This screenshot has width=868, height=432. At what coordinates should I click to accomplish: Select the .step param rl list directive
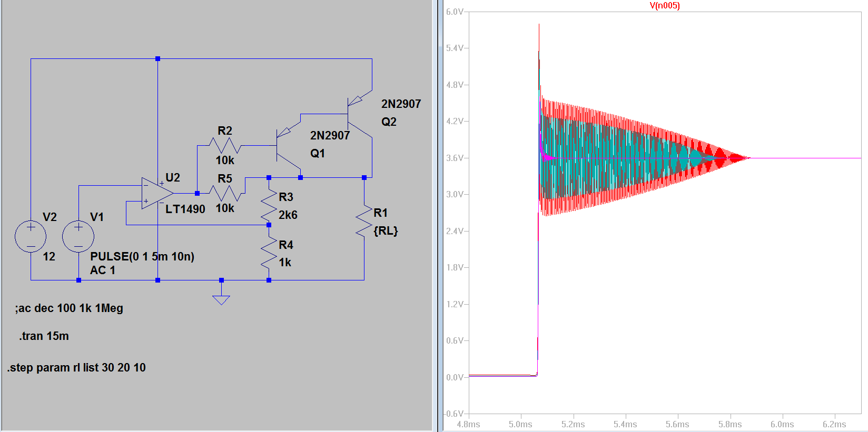coord(76,368)
